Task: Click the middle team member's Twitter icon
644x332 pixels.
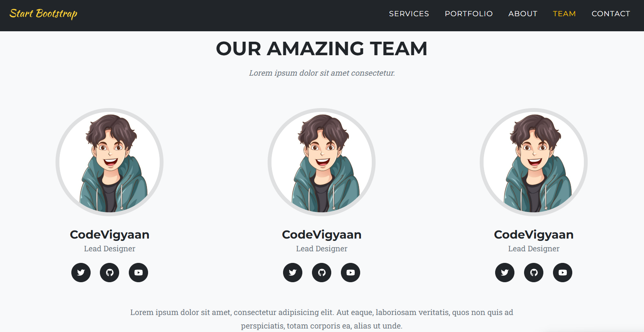Action: tap(293, 273)
